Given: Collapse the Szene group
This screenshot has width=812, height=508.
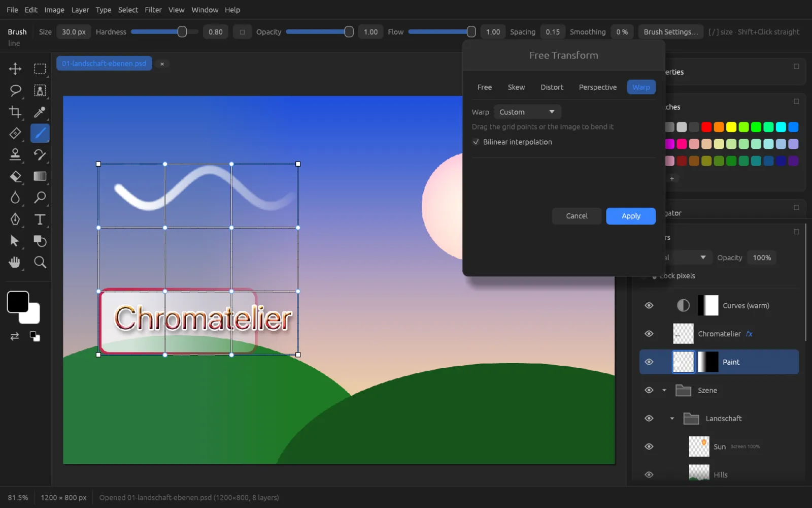Looking at the screenshot, I should [x=664, y=390].
